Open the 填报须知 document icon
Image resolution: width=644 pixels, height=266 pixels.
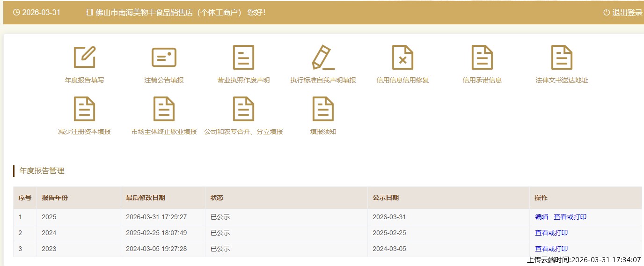click(323, 109)
